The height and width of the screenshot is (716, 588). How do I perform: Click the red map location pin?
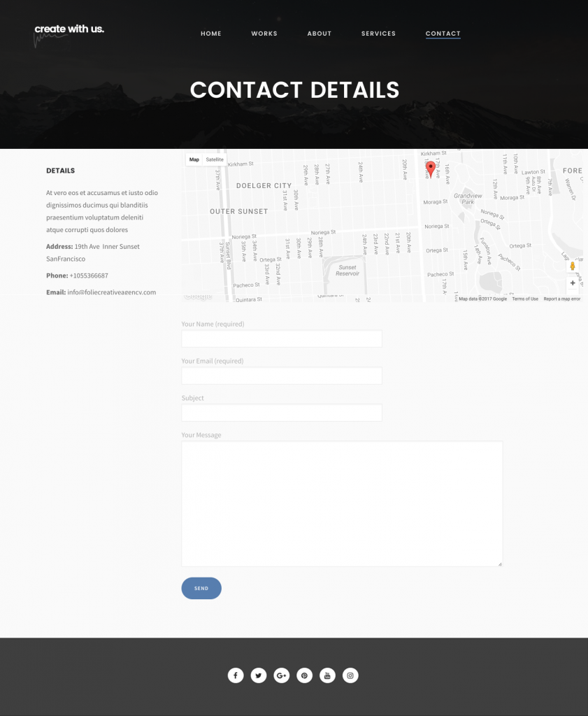click(x=431, y=169)
